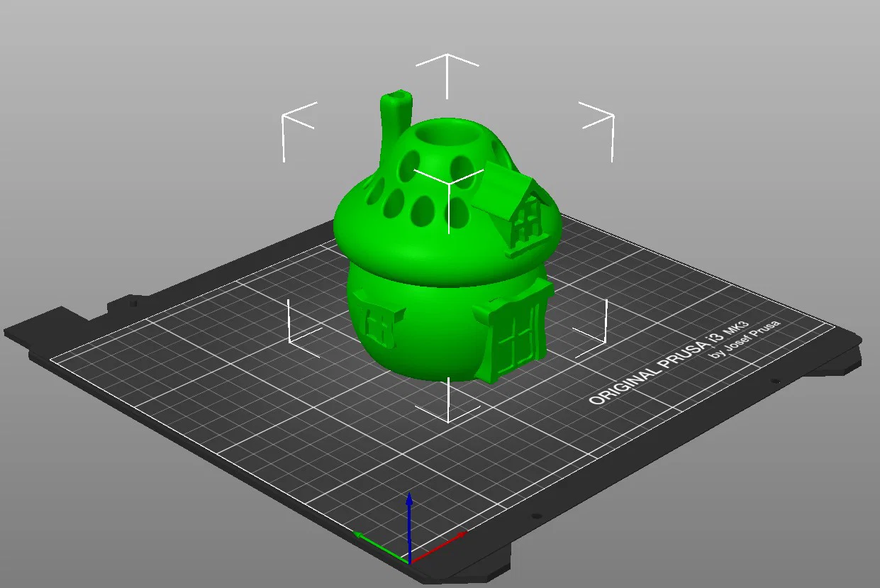Click the top-center bounding box corner marker
This screenshot has width=880, height=588.
click(447, 73)
